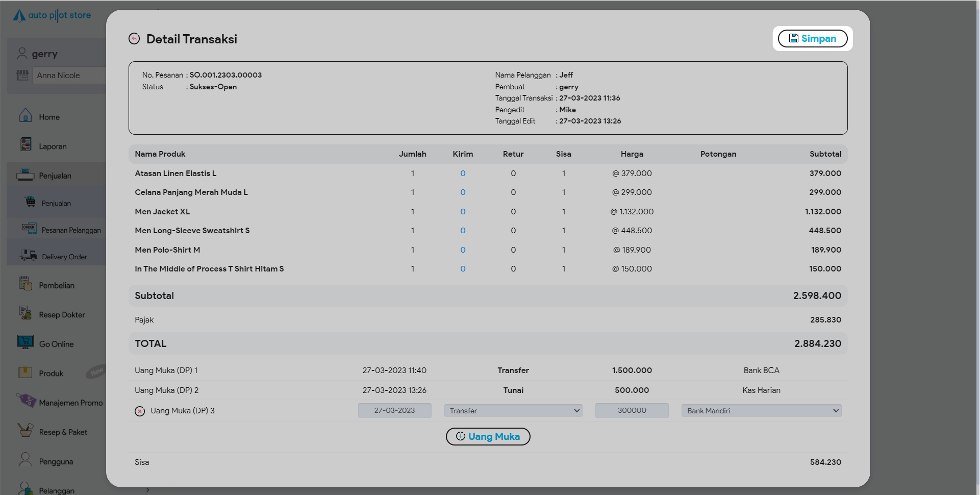
Task: Click the DP 3 date field
Action: (394, 411)
